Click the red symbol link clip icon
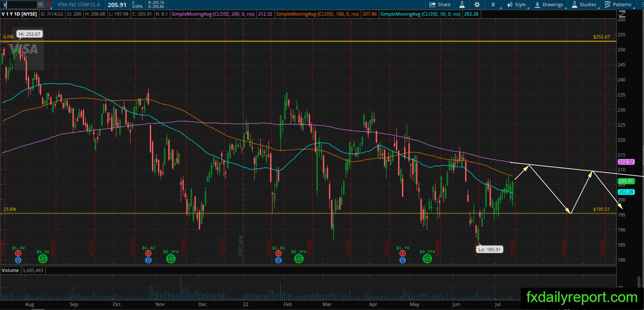This screenshot has width=644, height=310. pos(49,4)
